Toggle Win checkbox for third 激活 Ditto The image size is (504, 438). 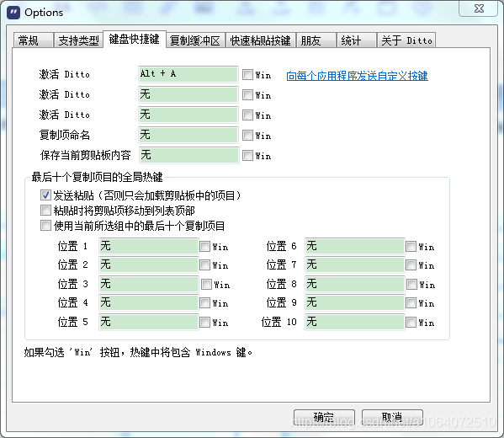point(247,115)
